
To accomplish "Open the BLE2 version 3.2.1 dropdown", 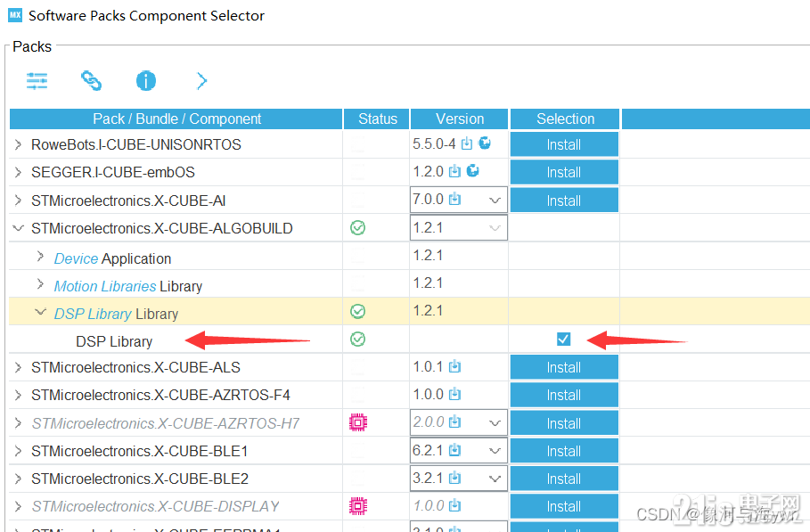I will click(495, 479).
